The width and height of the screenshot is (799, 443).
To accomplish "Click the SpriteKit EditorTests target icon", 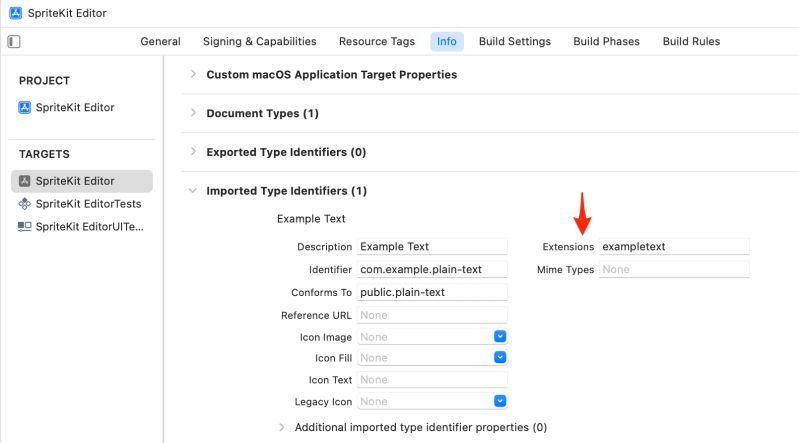I will click(25, 203).
